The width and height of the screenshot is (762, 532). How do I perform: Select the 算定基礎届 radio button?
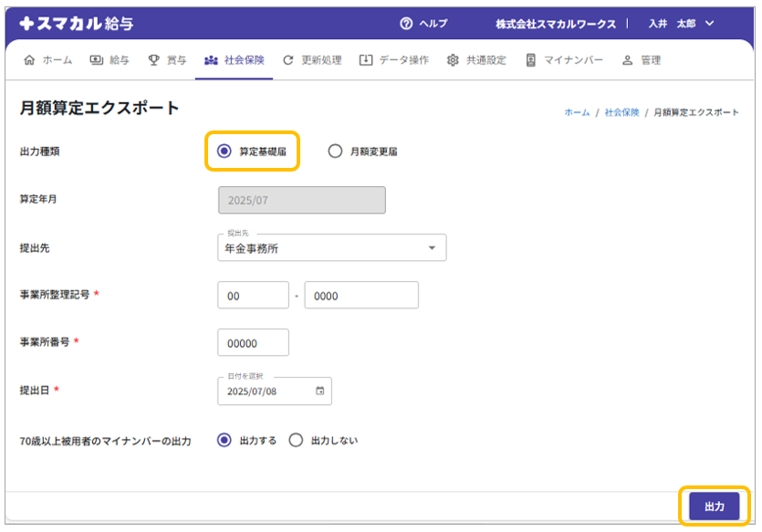pos(224,151)
